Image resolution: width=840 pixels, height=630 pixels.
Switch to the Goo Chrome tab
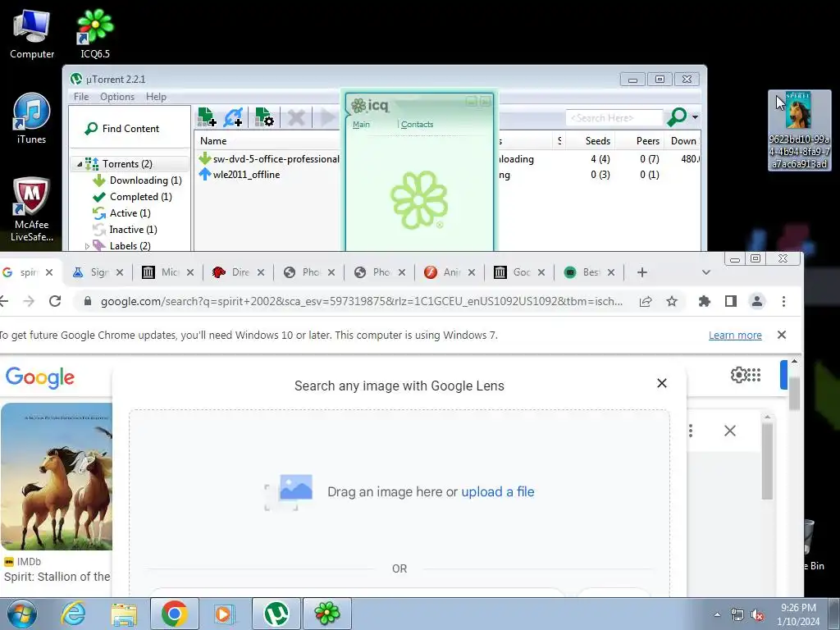(518, 272)
